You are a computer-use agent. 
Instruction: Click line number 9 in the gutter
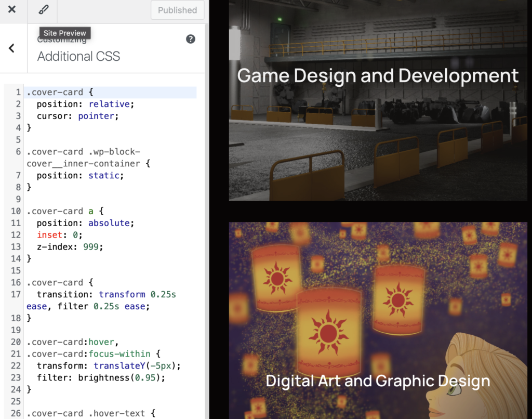[18, 199]
